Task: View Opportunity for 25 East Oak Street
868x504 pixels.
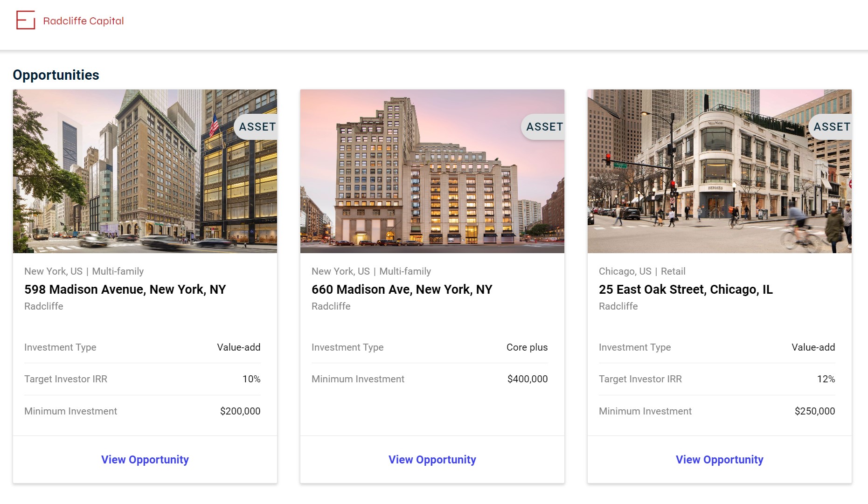Action: pos(720,460)
